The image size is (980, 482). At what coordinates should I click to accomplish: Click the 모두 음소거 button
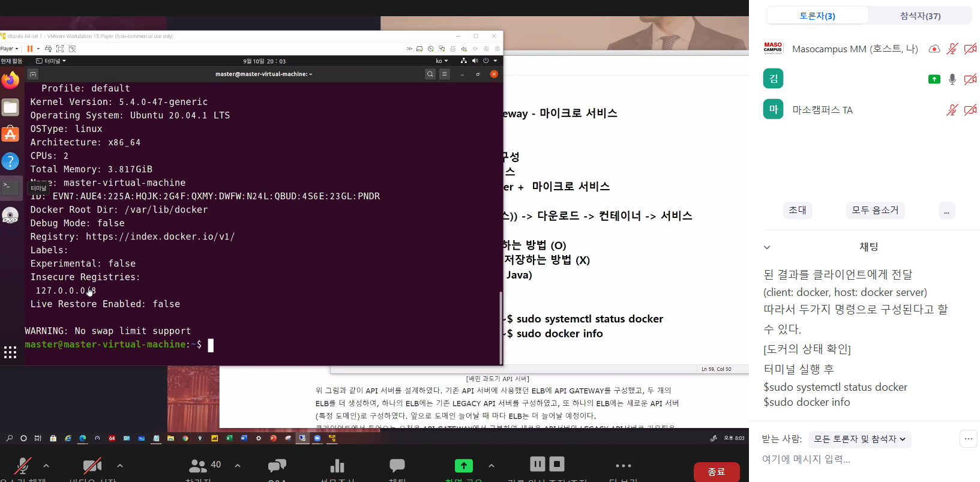(x=875, y=210)
